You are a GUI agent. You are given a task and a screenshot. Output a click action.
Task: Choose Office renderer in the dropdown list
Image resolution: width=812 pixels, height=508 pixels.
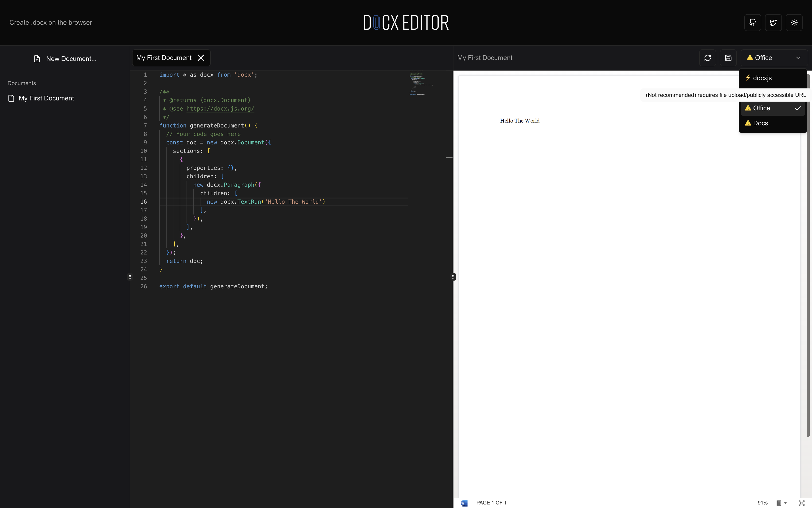pos(773,108)
